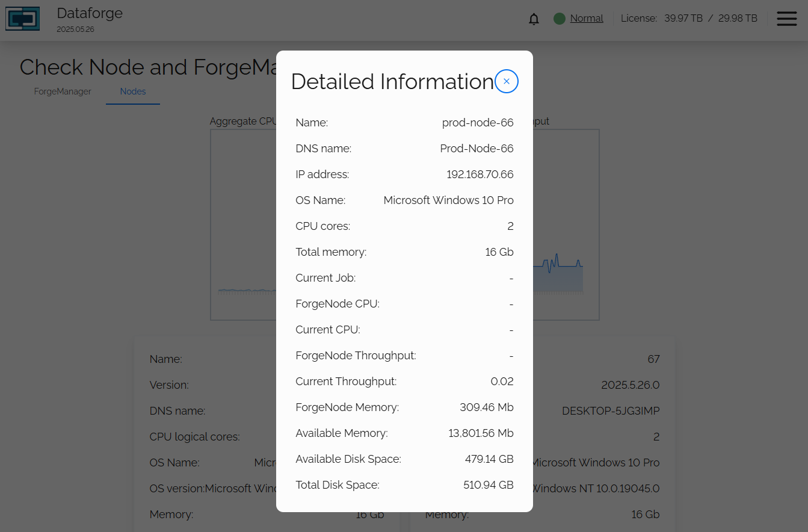808x532 pixels.
Task: Click the IP address value 192.168.70.66
Action: [x=480, y=175]
